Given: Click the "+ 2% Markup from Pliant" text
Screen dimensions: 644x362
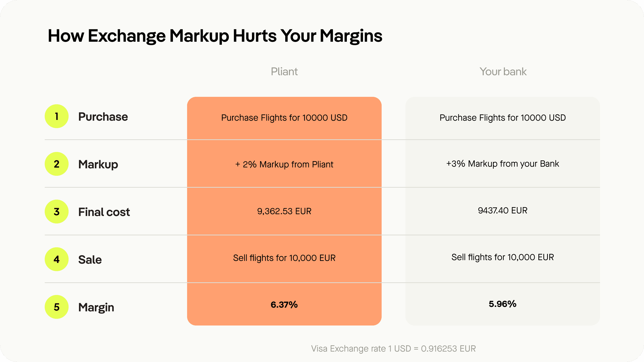Looking at the screenshot, I should 284,164.
